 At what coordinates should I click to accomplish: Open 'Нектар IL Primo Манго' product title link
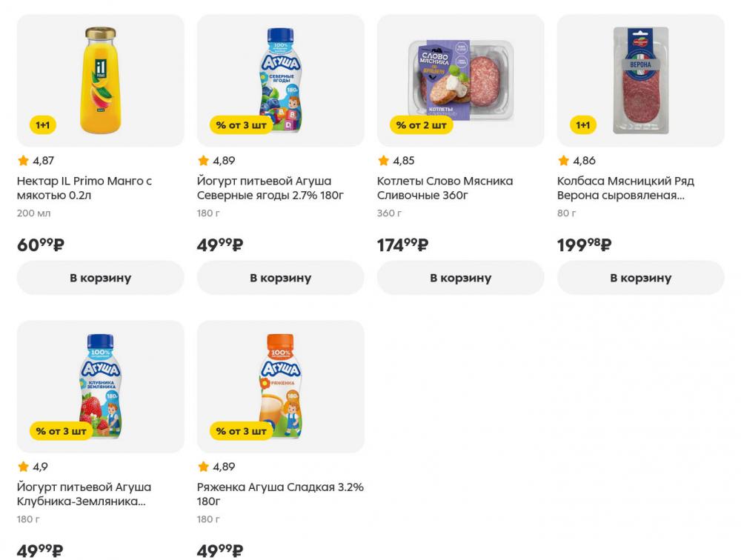84,188
